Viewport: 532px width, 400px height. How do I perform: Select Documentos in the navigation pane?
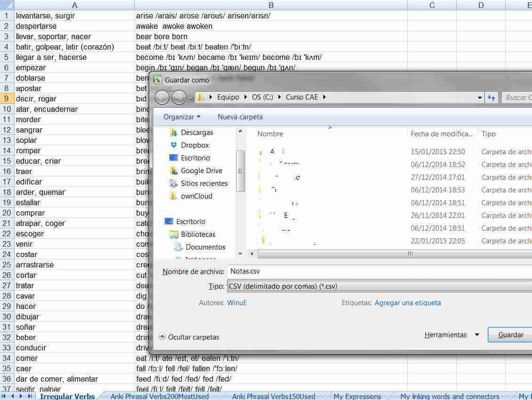pyautogui.click(x=205, y=247)
